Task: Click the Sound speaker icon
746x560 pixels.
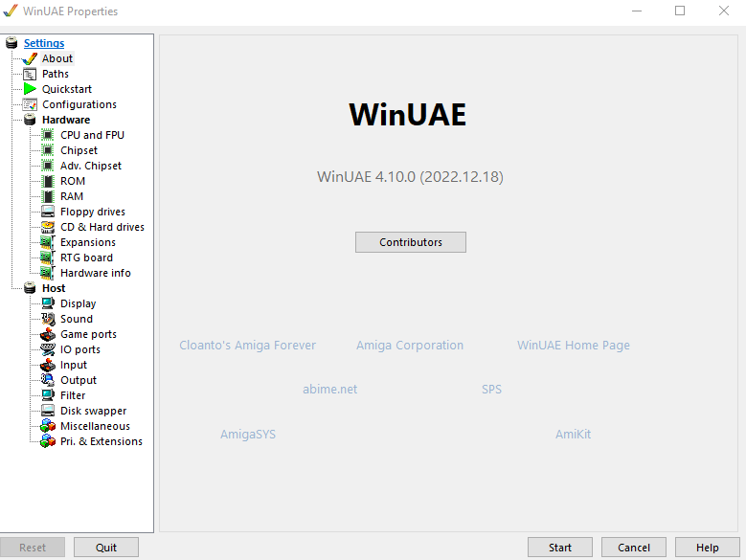Action: (x=48, y=319)
